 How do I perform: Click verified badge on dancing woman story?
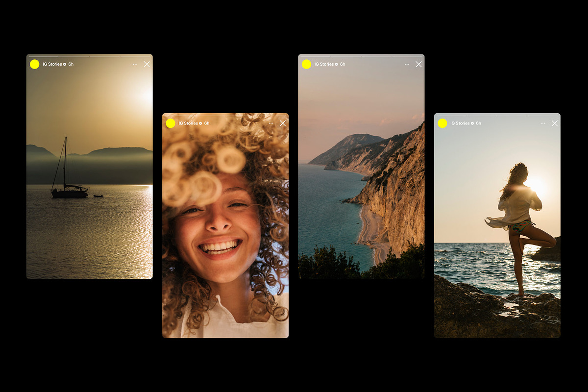click(472, 123)
